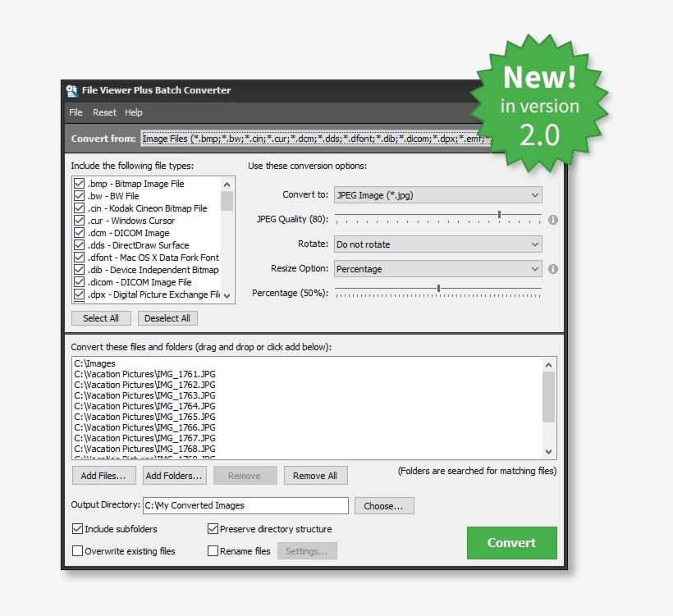Toggle the .dpx Digital Picture Exchange checkbox
Image resolution: width=673 pixels, height=616 pixels.
(x=79, y=294)
